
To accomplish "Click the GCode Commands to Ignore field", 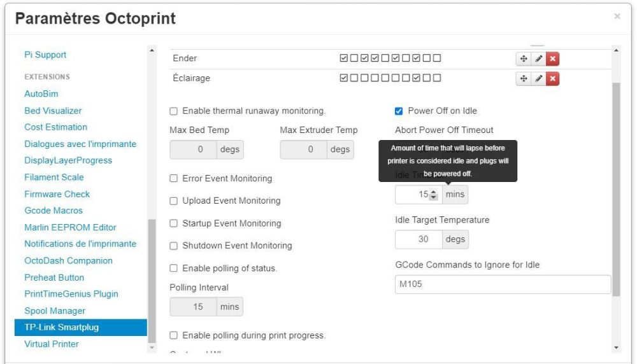I will (502, 284).
